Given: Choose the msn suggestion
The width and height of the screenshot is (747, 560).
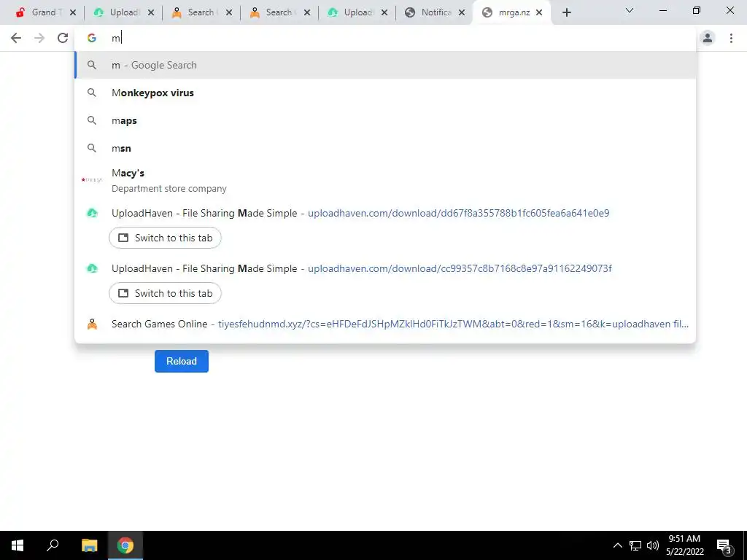Looking at the screenshot, I should (x=385, y=148).
